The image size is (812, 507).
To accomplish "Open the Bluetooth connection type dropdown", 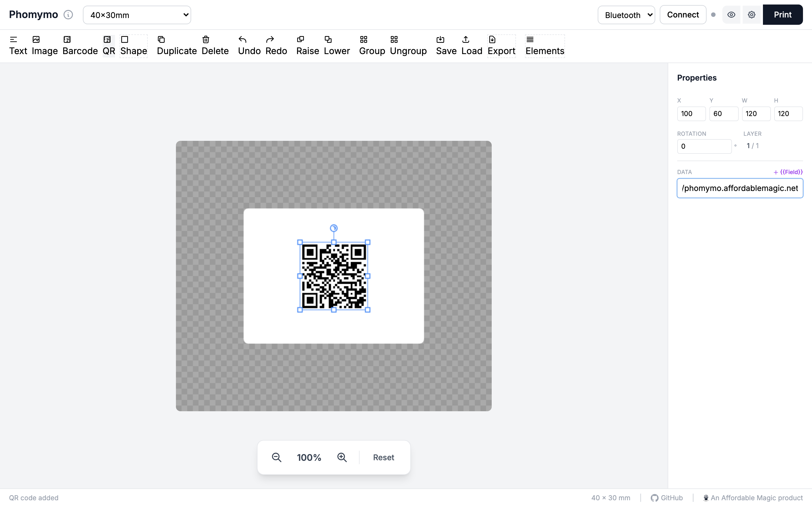I will pyautogui.click(x=626, y=15).
